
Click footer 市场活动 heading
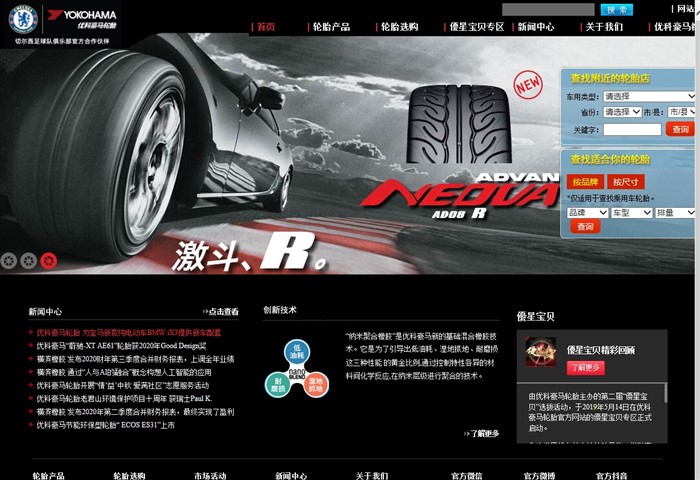[210, 476]
